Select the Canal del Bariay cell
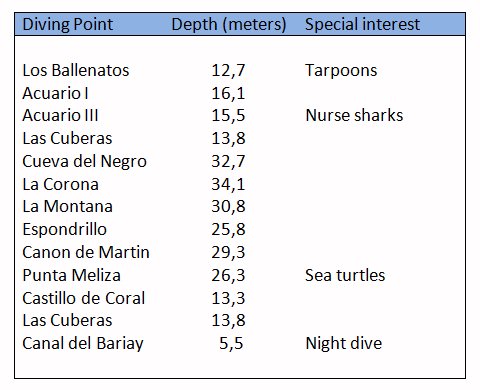480x390 pixels. click(x=83, y=344)
